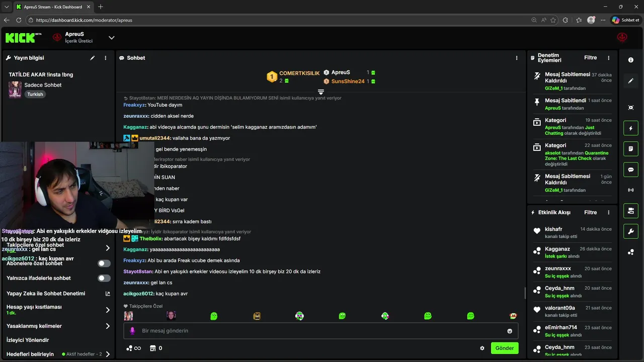This screenshot has height=362, width=644.
Task: Click valorant09a follow activity entry
Action: tap(572, 311)
